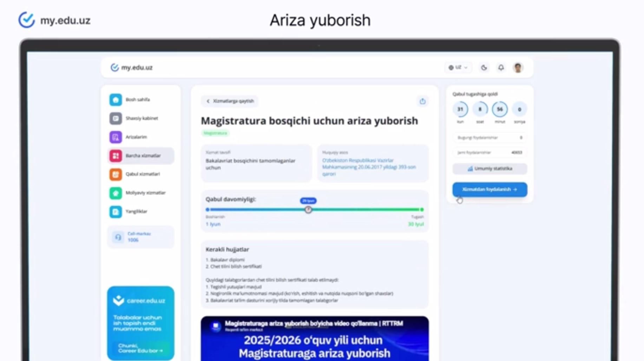Click the my.edu.uz logo in site header
644x361 pixels.
tap(131, 67)
